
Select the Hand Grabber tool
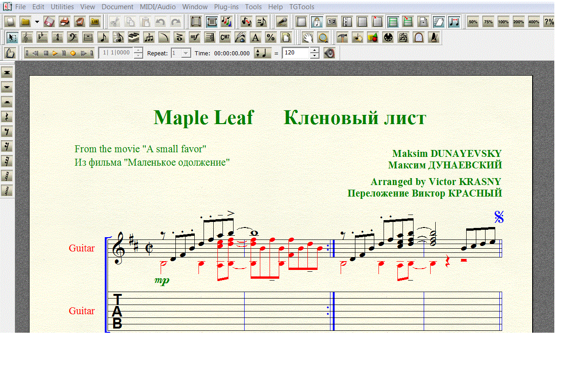[307, 37]
